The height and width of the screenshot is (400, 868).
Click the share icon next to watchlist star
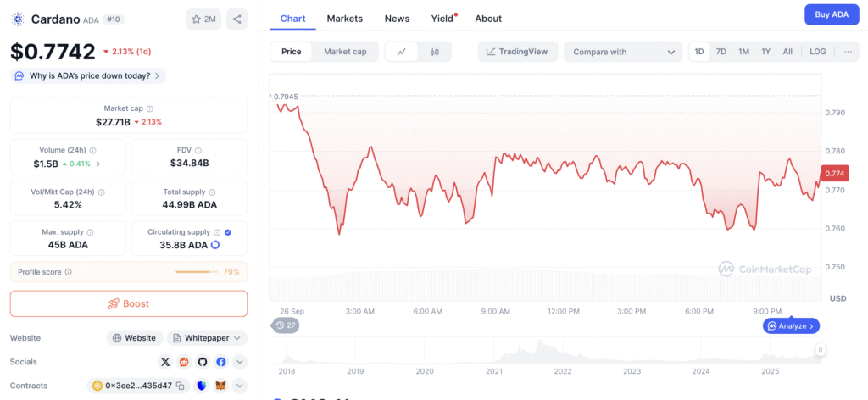pos(237,19)
